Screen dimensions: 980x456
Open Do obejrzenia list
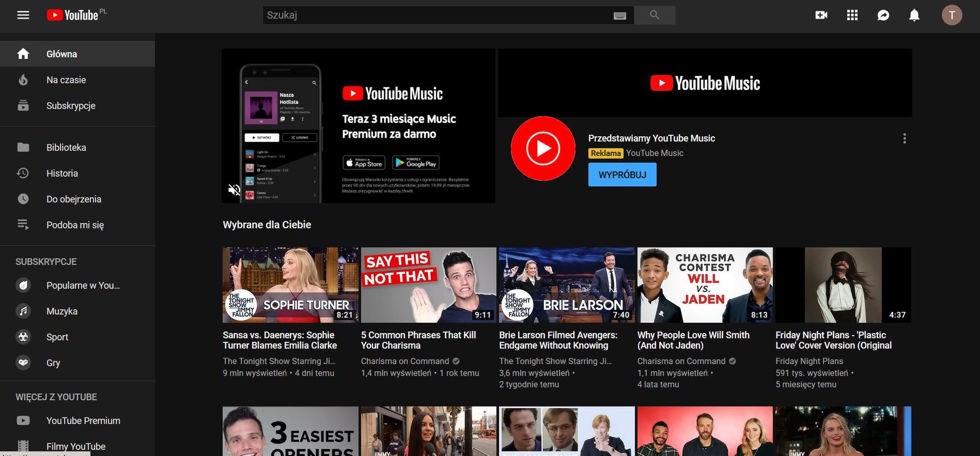(77, 199)
